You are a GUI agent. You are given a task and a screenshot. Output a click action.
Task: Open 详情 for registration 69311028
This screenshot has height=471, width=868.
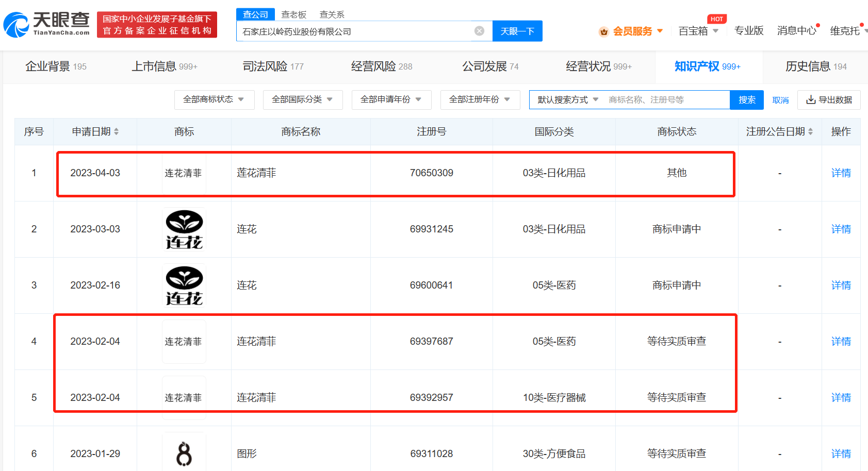click(x=841, y=454)
